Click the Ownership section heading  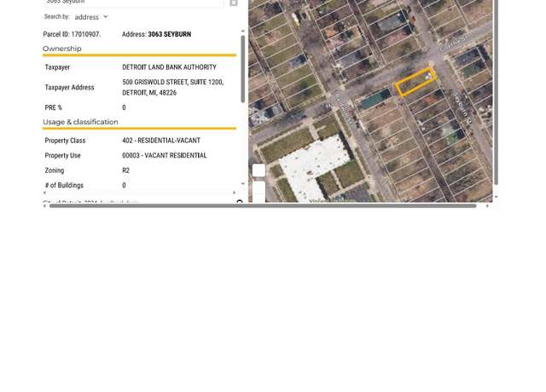(62, 49)
